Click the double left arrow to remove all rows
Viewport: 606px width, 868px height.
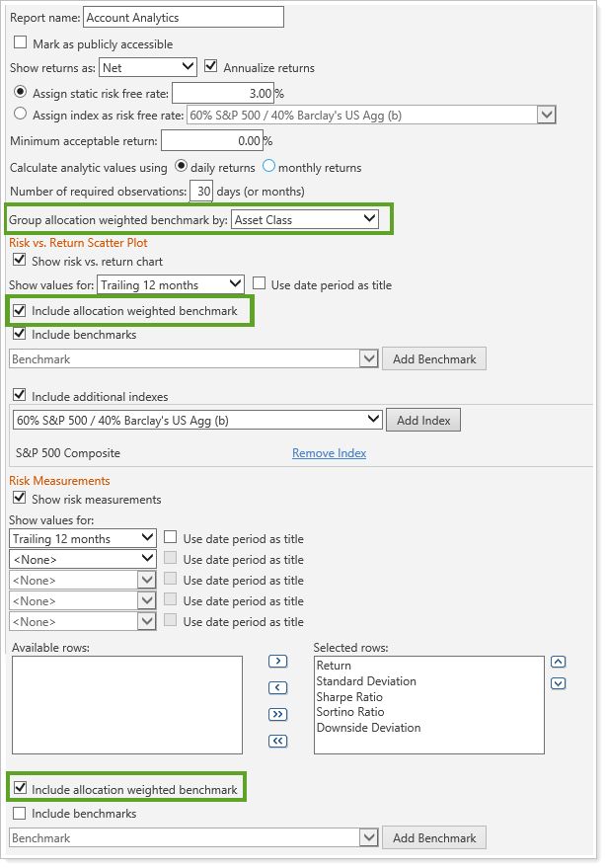click(x=277, y=741)
